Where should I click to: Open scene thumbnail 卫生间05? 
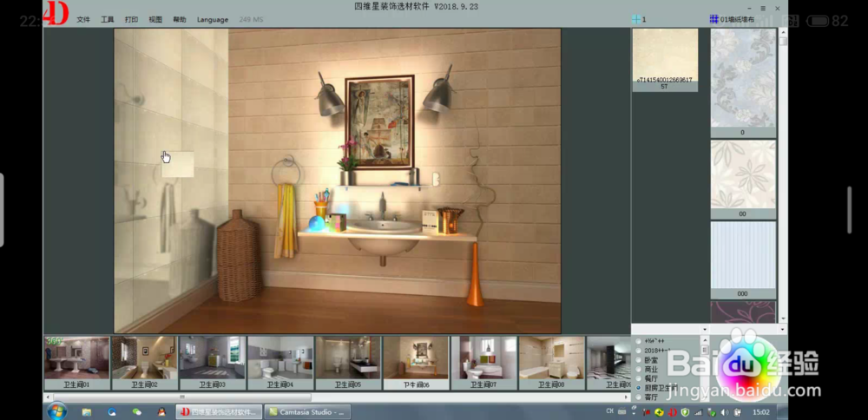[348, 363]
